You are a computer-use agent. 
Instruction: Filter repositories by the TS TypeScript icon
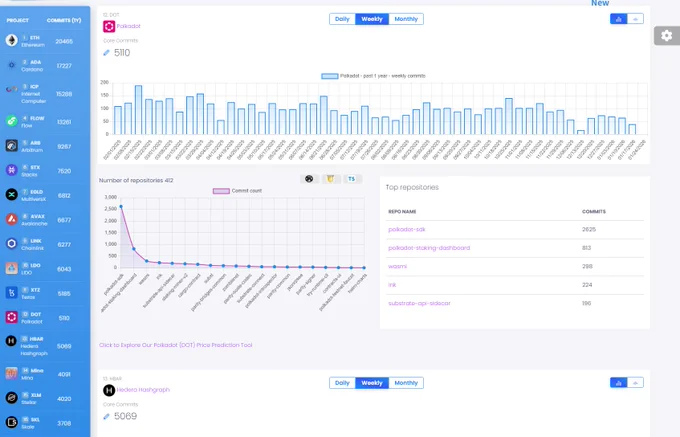pos(352,179)
